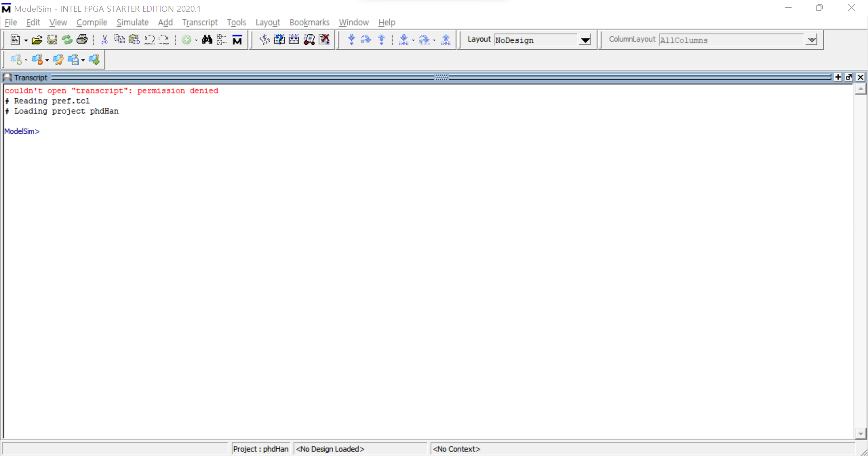Viewport: 868px width, 456px height.
Task: Click the Paste clipboard icon
Action: (134, 40)
